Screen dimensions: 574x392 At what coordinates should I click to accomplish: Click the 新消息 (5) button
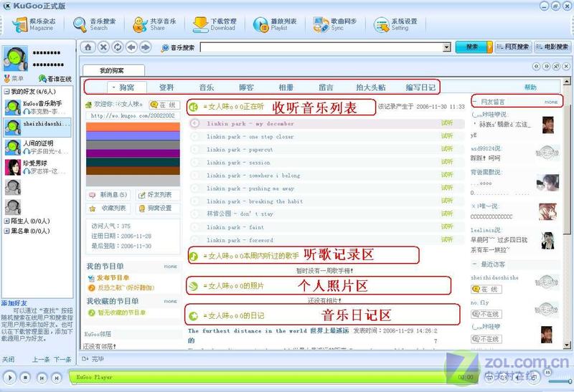tap(109, 195)
